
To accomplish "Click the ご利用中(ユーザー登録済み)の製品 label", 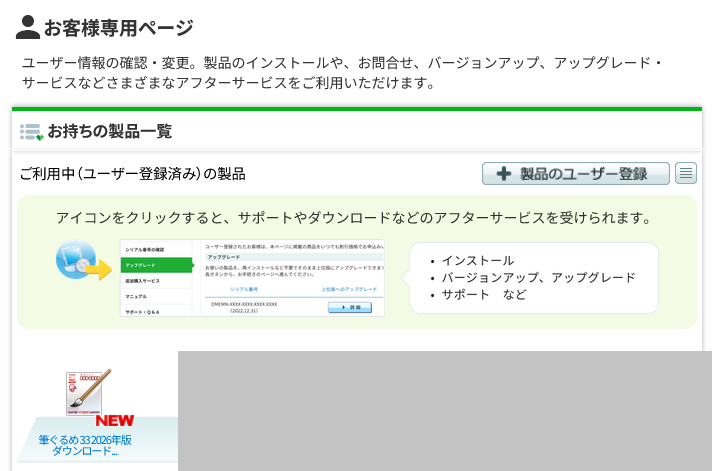I will click(132, 174).
